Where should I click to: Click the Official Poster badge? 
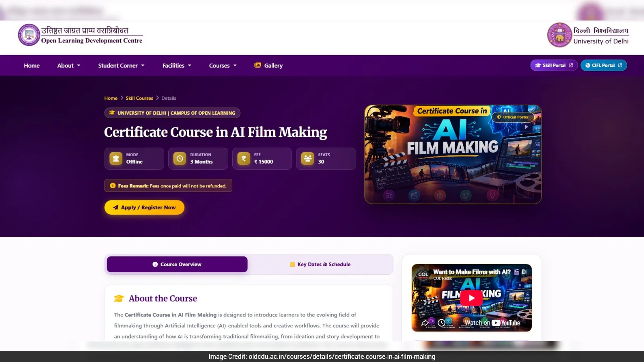point(513,117)
